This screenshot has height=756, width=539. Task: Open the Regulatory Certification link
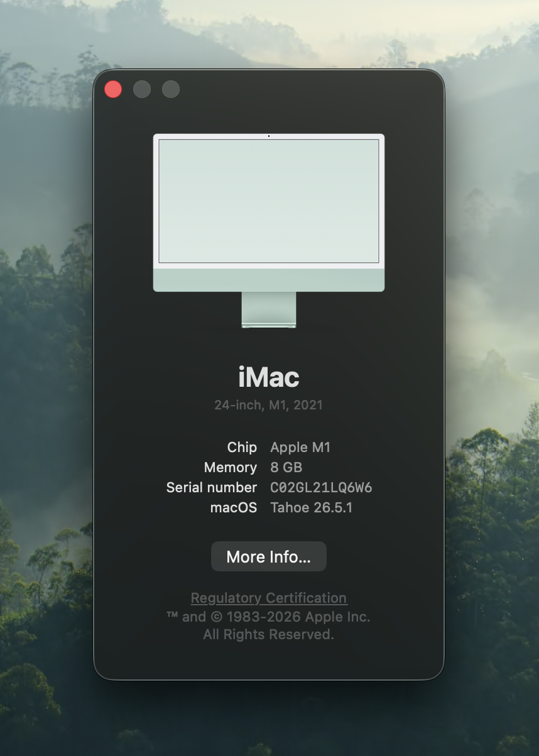point(269,598)
